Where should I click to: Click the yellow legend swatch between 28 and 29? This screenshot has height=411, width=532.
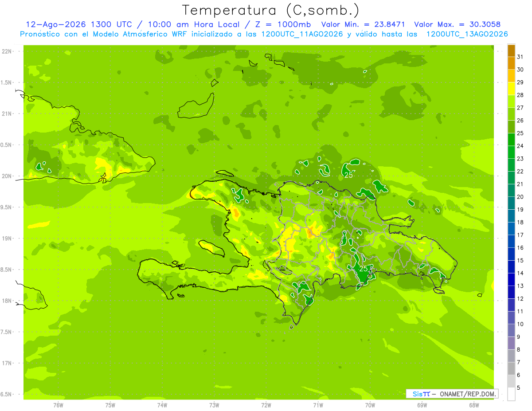[511, 89]
